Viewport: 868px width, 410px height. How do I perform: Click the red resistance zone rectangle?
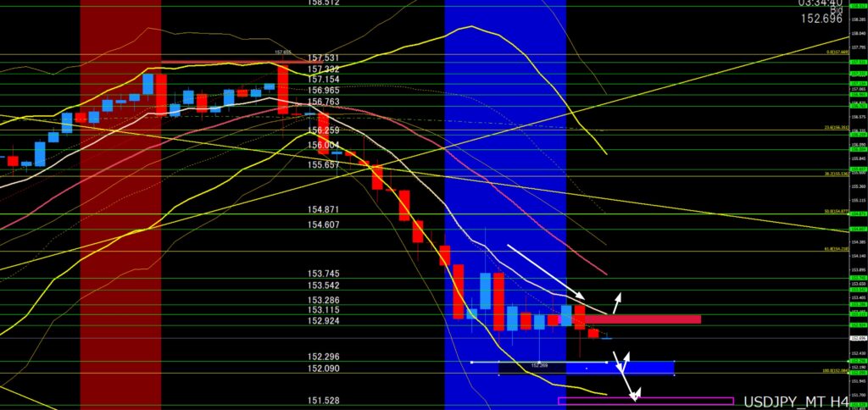click(x=644, y=319)
